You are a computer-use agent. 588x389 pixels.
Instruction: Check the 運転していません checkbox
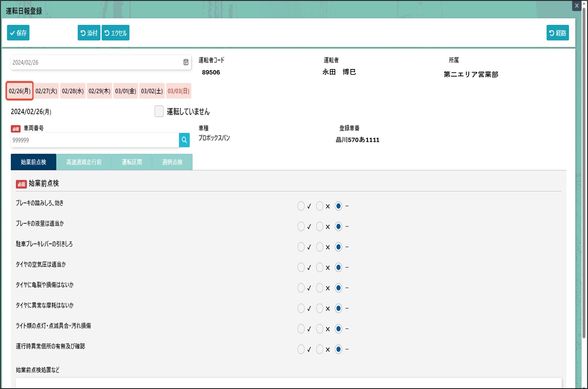[159, 112]
